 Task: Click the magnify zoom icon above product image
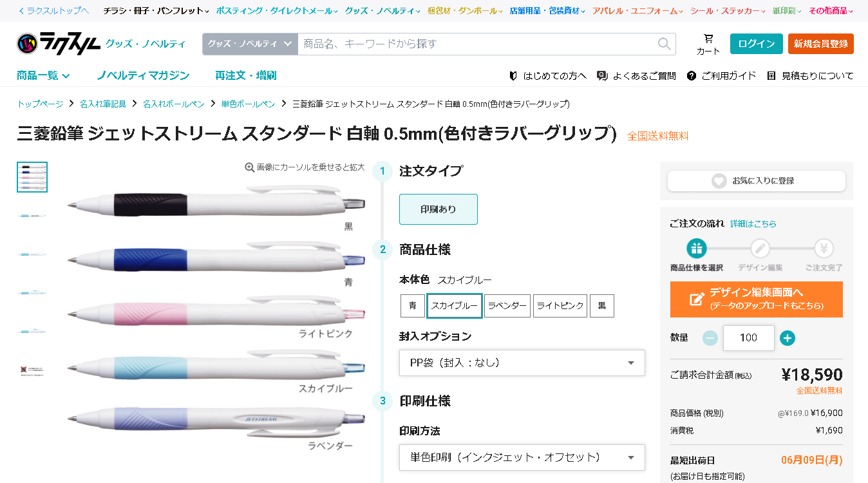tap(250, 167)
